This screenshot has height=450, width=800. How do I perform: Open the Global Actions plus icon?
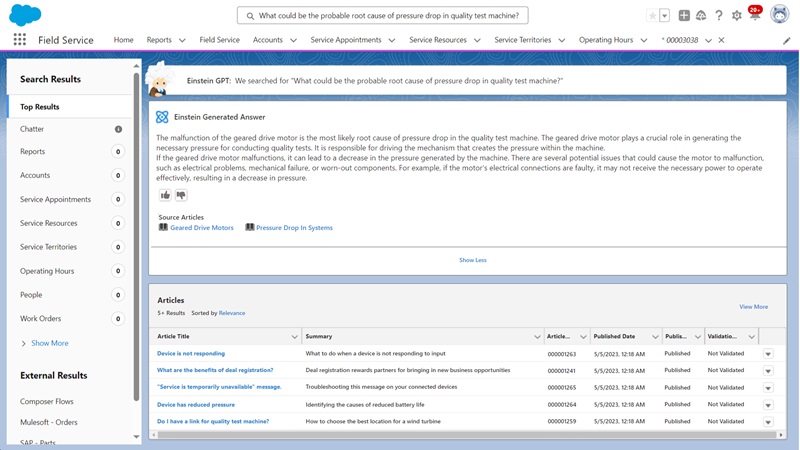click(684, 15)
